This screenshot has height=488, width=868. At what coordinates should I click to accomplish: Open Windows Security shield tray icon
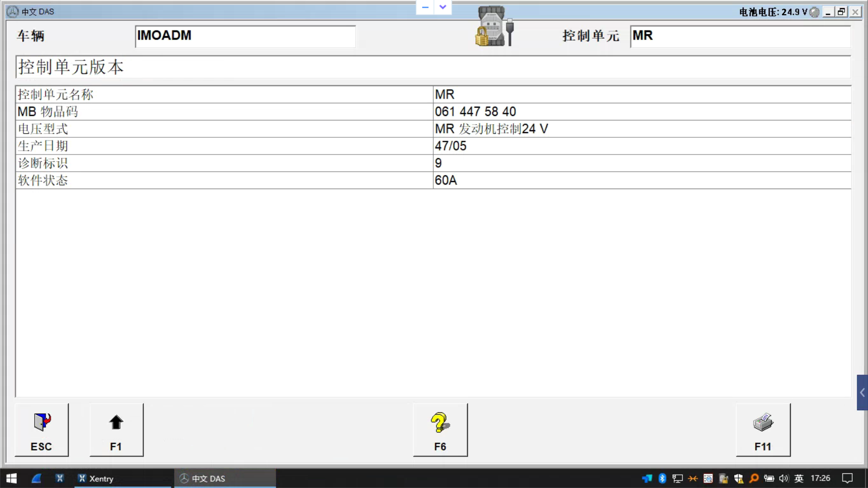tap(738, 478)
